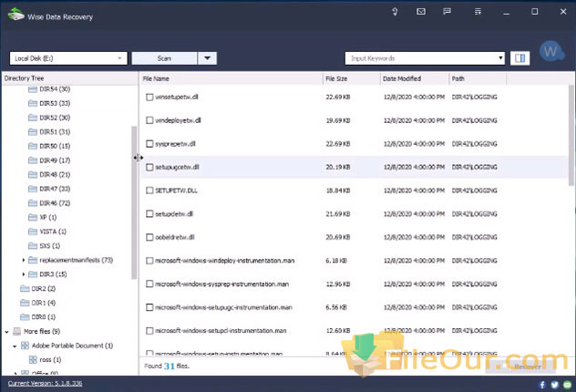Open the Current Version link
Screen dimensions: 576x392
[46, 383]
